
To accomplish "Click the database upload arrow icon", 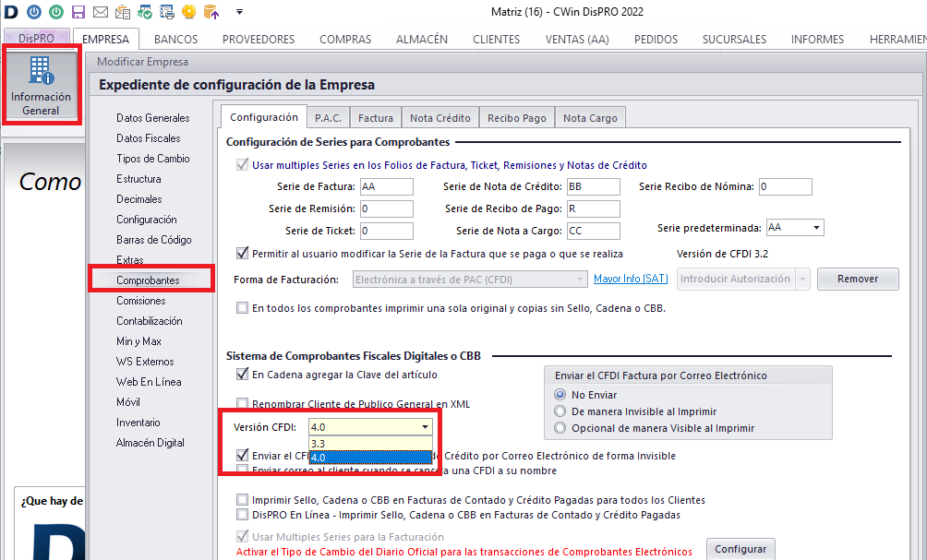I will (x=211, y=12).
